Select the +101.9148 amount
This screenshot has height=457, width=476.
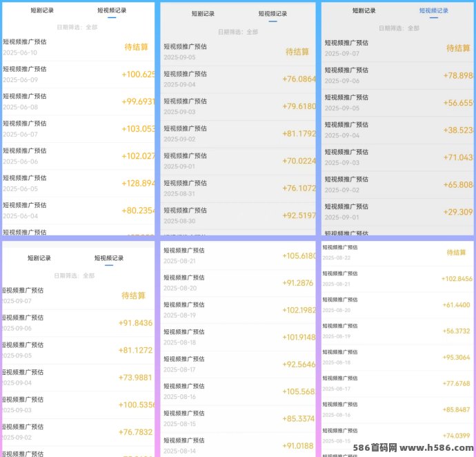299,338
